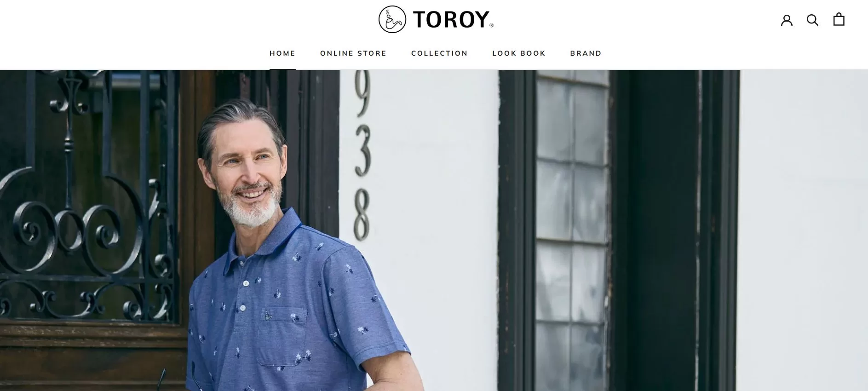This screenshot has height=391, width=868.
Task: Open the COLLECTION menu item
Action: [439, 53]
